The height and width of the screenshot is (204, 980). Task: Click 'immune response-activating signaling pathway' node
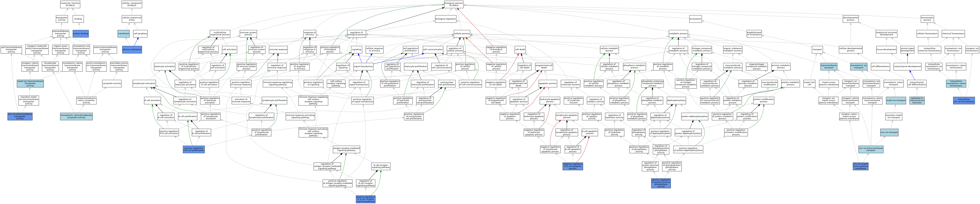(300, 116)
